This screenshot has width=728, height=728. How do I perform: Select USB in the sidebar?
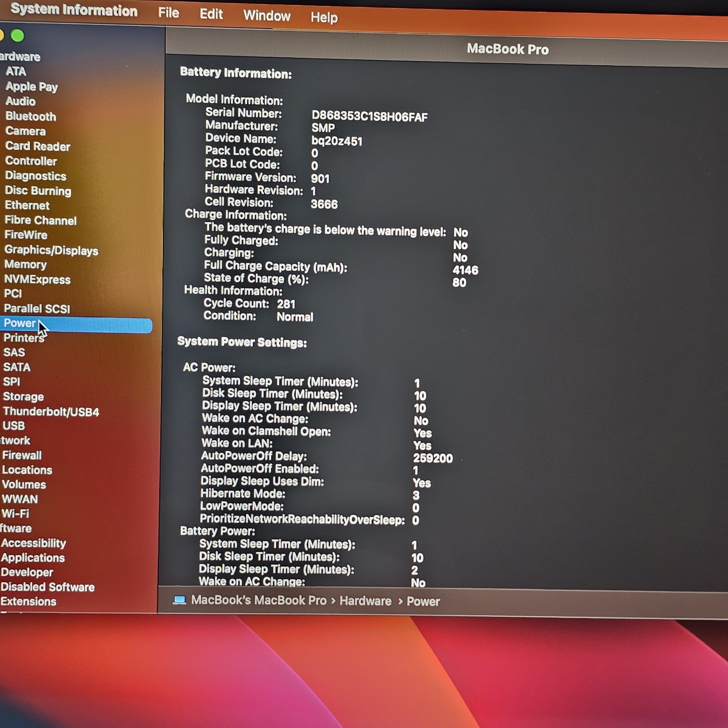(14, 426)
